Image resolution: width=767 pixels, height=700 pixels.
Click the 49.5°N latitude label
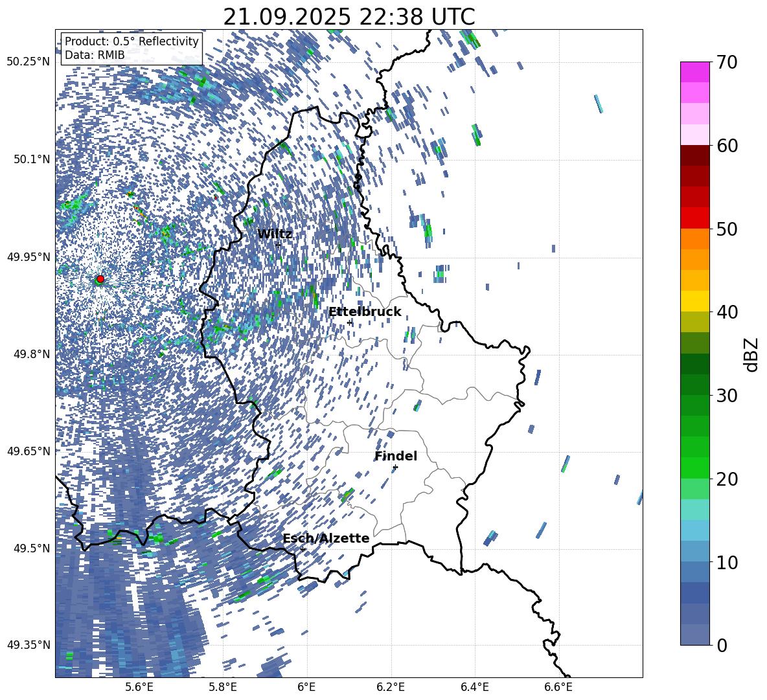tap(31, 548)
